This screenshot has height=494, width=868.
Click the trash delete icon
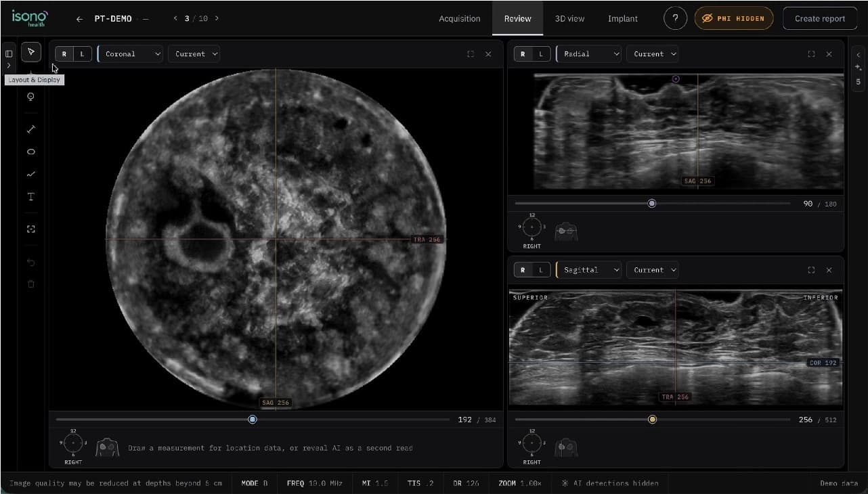coord(30,284)
